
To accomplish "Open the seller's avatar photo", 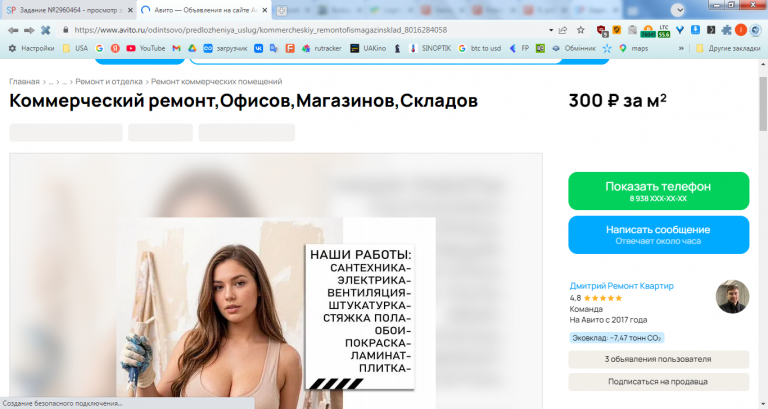I will 732,297.
